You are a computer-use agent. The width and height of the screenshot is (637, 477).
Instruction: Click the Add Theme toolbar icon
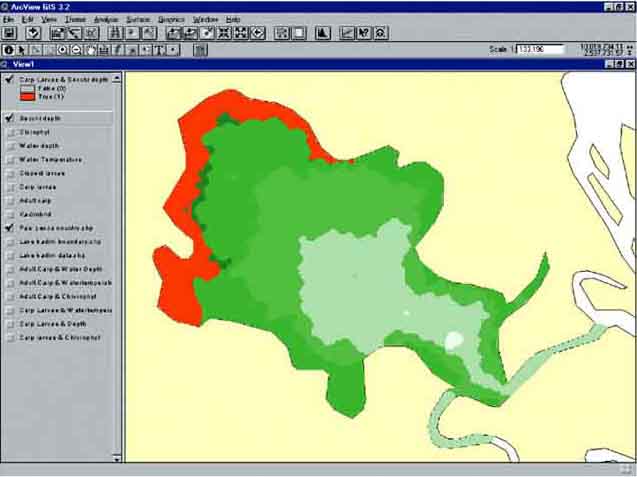tap(34, 33)
